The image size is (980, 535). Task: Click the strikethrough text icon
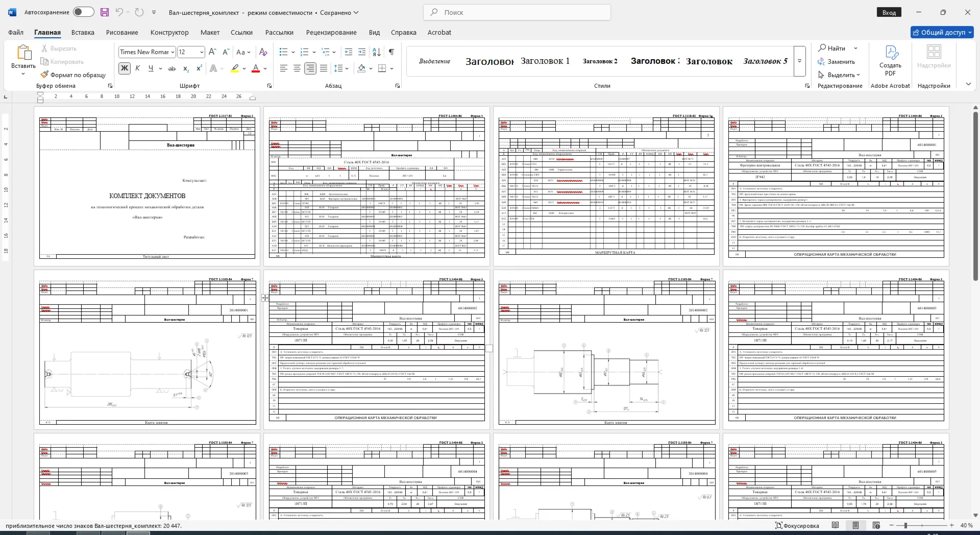click(x=172, y=68)
